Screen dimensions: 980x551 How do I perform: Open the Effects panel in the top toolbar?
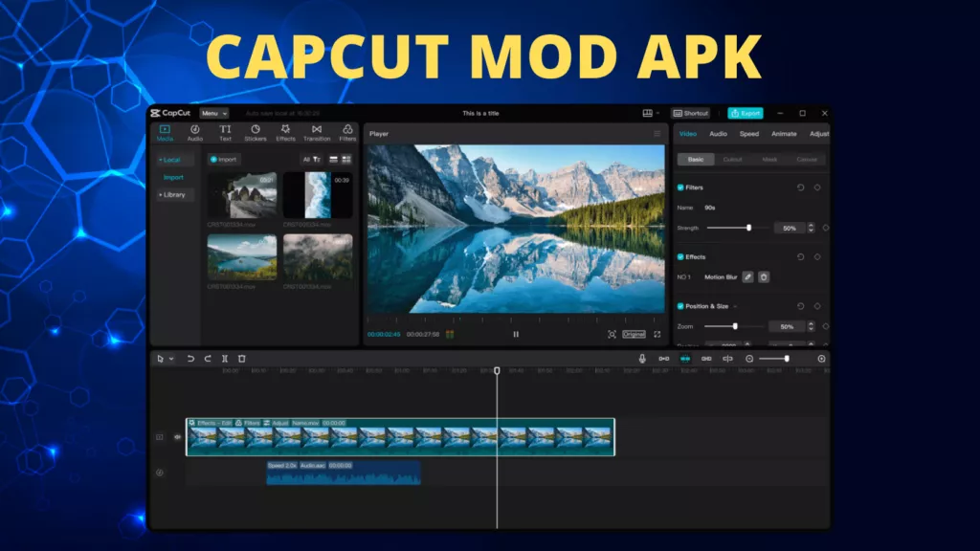tap(285, 132)
